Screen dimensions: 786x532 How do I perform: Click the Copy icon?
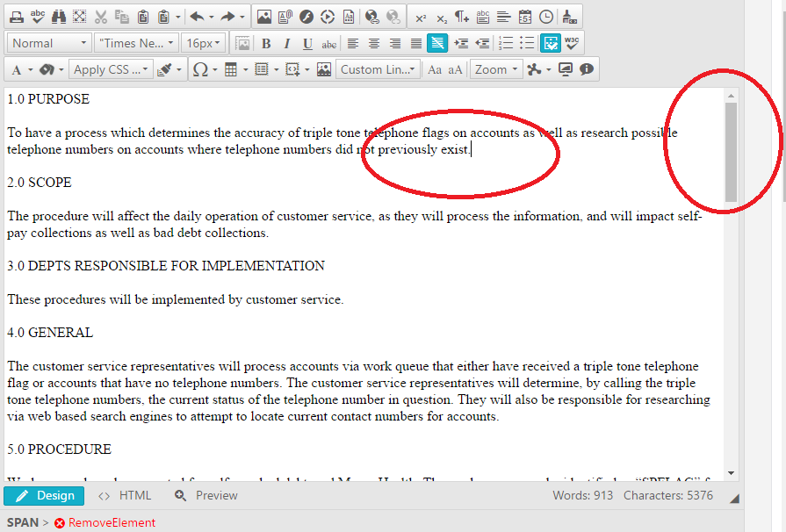click(x=122, y=17)
